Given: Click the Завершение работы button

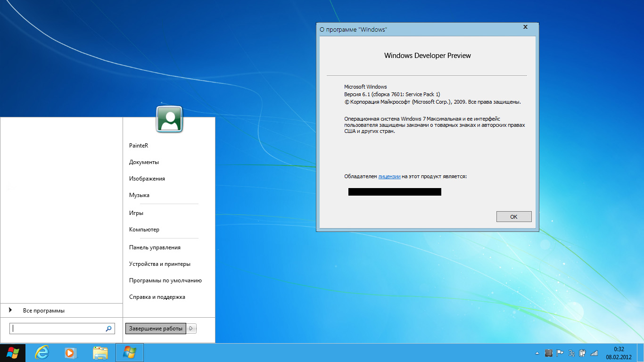Looking at the screenshot, I should click(x=156, y=329).
